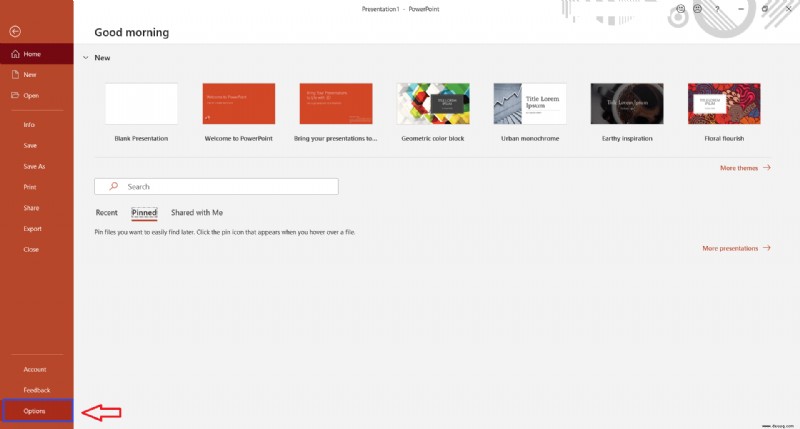Open Feedback in the sidebar
Viewport: 800px width, 429px height.
click(x=37, y=390)
